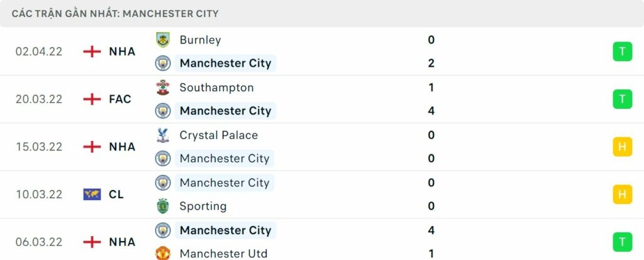
Task: Open the Sporting team link
Action: pyautogui.click(x=203, y=206)
